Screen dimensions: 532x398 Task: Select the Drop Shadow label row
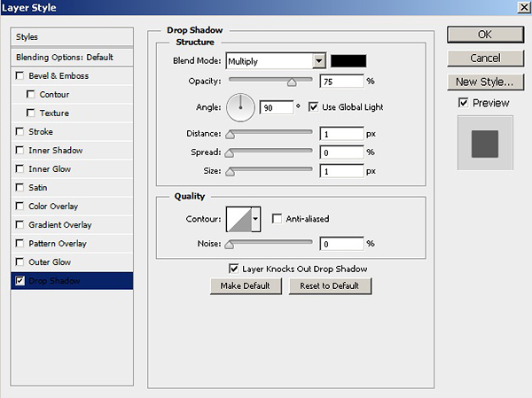pyautogui.click(x=72, y=281)
